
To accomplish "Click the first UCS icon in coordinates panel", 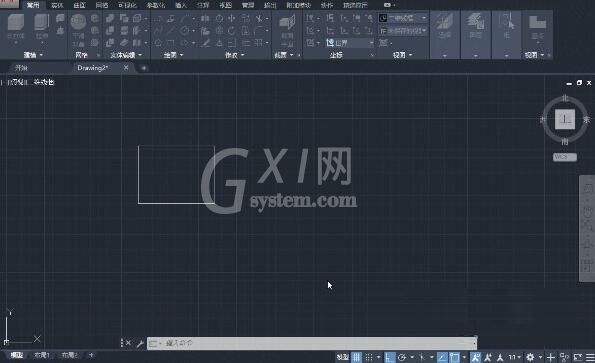I will [x=310, y=18].
